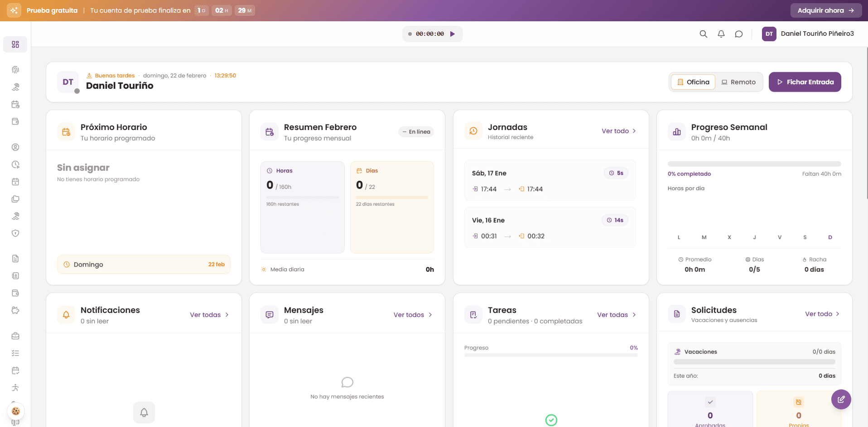Click the cookie consent icon at bottom left
Image resolution: width=868 pixels, height=427 pixels.
pos(16,411)
